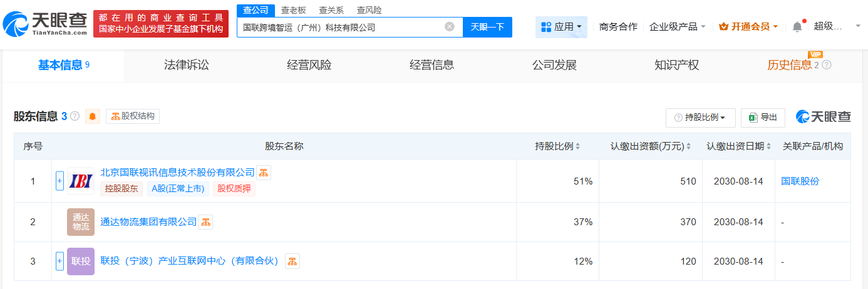Open the 应用 dropdown menu

point(561,27)
